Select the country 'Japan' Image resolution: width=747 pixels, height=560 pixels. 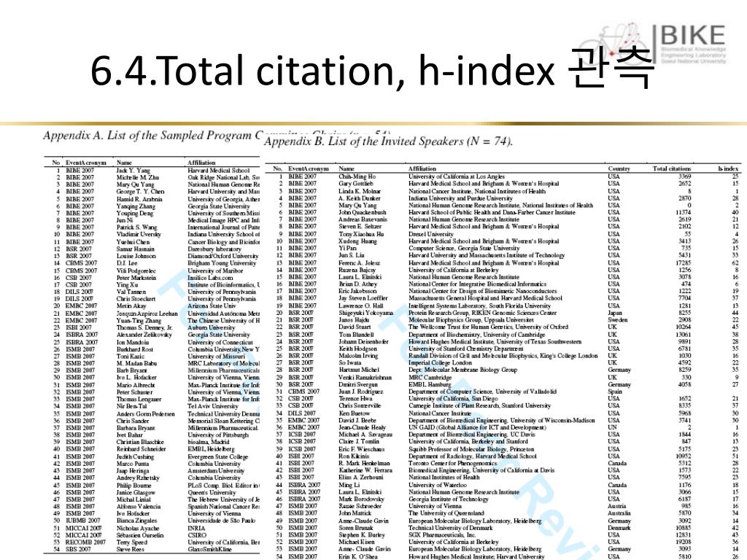[x=615, y=313]
